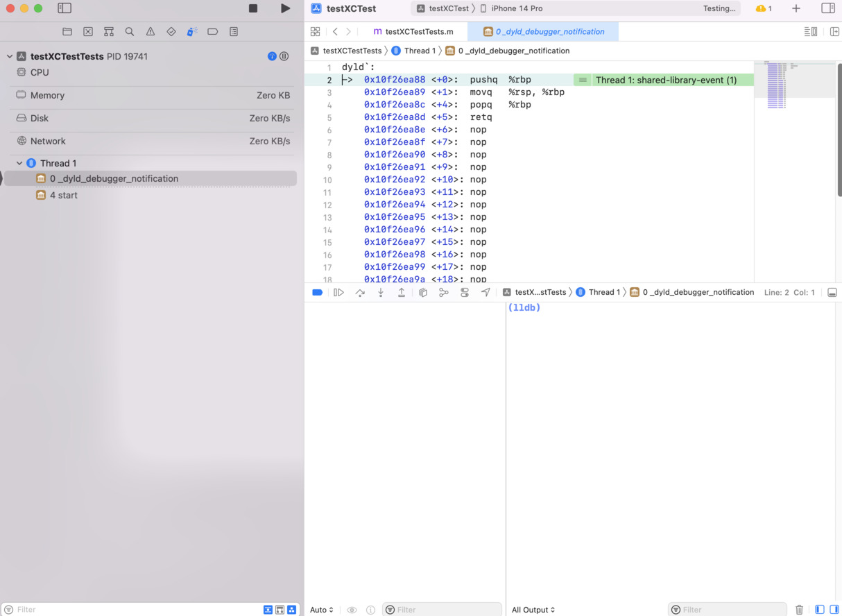
Task: Click the Step Into button
Action: 381,292
